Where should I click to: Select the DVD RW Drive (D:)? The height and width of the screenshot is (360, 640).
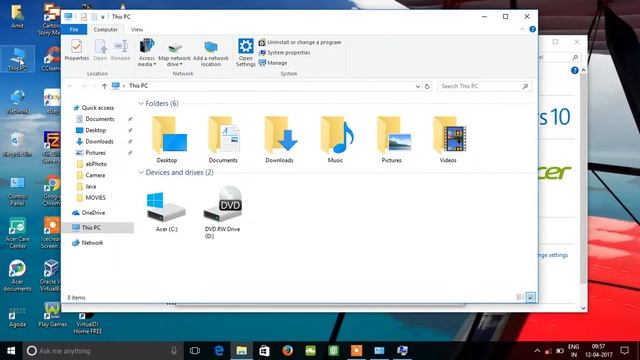222,212
